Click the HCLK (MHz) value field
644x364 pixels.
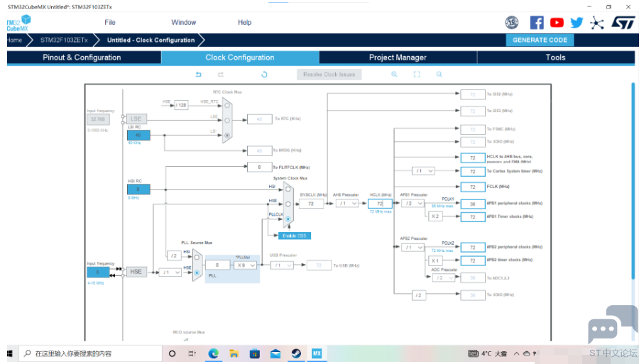point(380,204)
